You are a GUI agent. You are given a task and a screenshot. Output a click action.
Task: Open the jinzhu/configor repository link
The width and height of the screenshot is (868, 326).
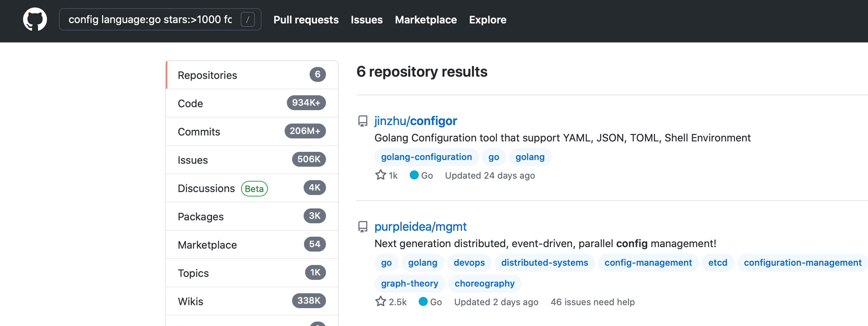415,121
